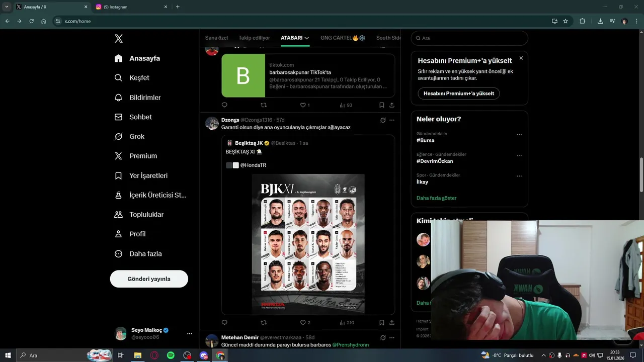The width and height of the screenshot is (644, 362).
Task: Open the Beşiktaş JK quoted account name
Action: click(x=249, y=143)
